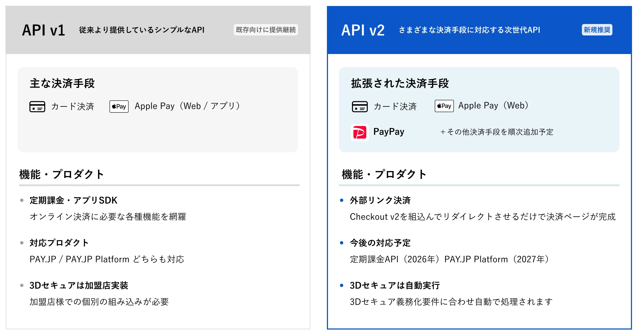Click the 既存向けに提供継続 badge
The image size is (644, 335).
[x=266, y=30]
